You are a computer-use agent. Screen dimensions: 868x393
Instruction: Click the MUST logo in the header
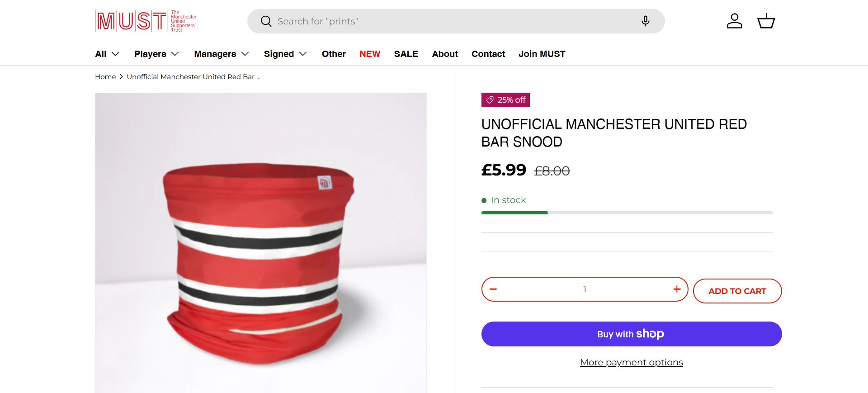(x=146, y=21)
